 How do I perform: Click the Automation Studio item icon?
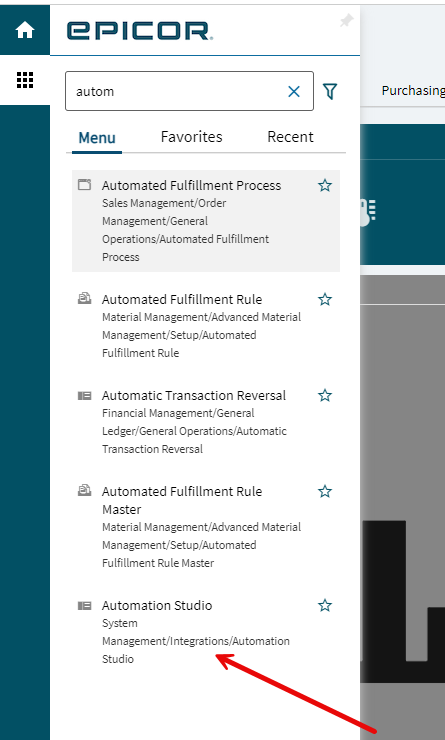click(84, 605)
